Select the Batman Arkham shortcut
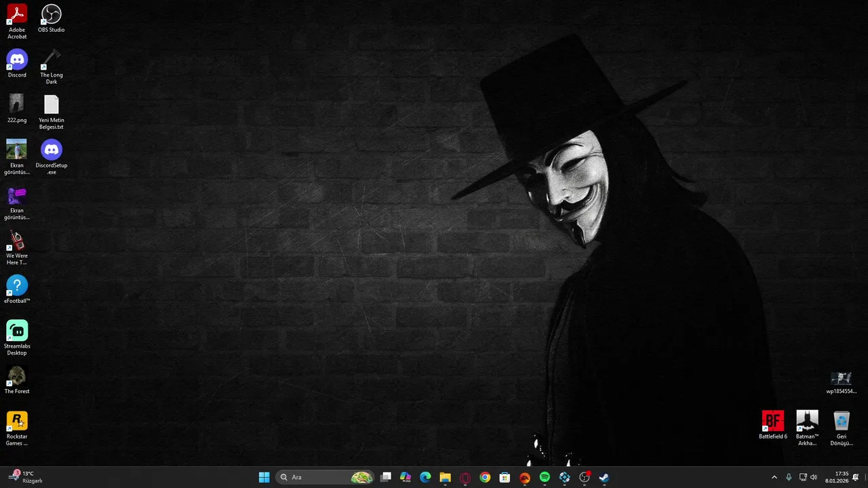The image size is (868, 488). click(x=807, y=428)
